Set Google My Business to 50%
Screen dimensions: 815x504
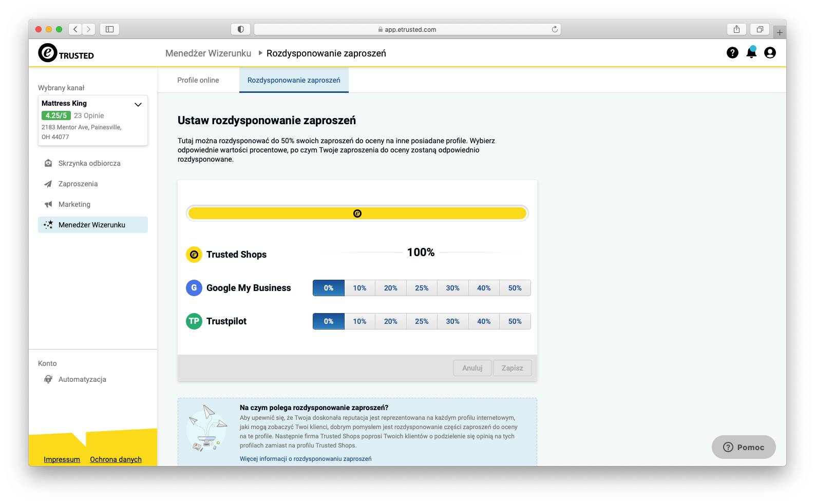515,288
